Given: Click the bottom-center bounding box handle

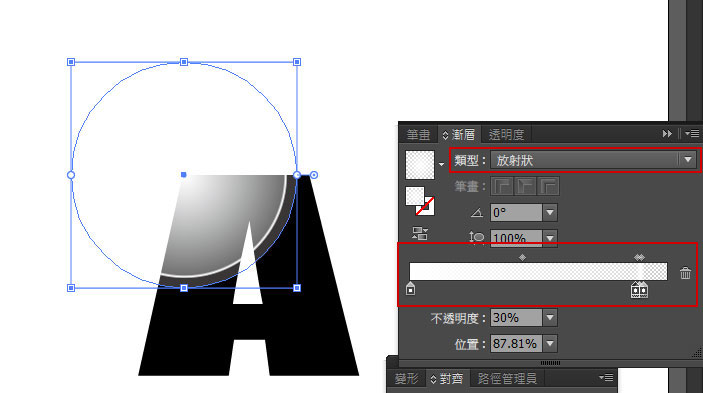Looking at the screenshot, I should tap(184, 288).
